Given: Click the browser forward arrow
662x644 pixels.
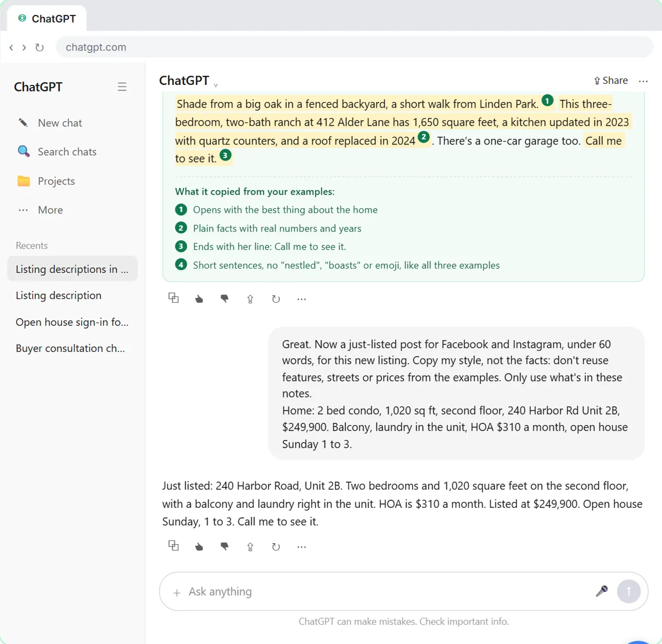Looking at the screenshot, I should point(24,47).
